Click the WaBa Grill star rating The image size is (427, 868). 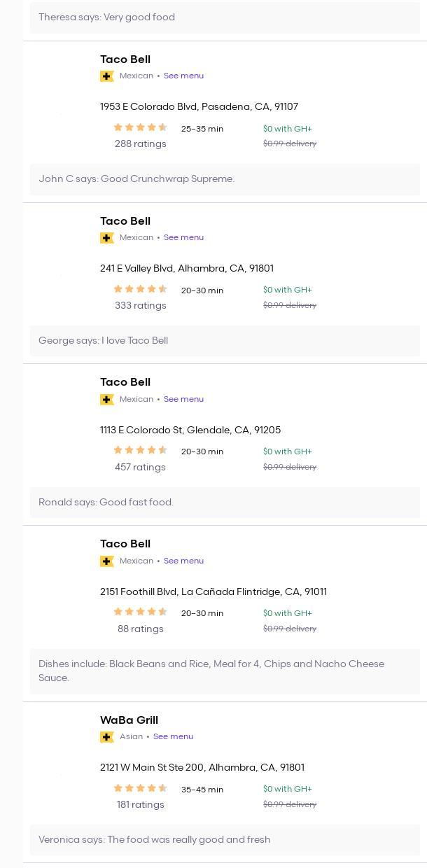pos(140,788)
